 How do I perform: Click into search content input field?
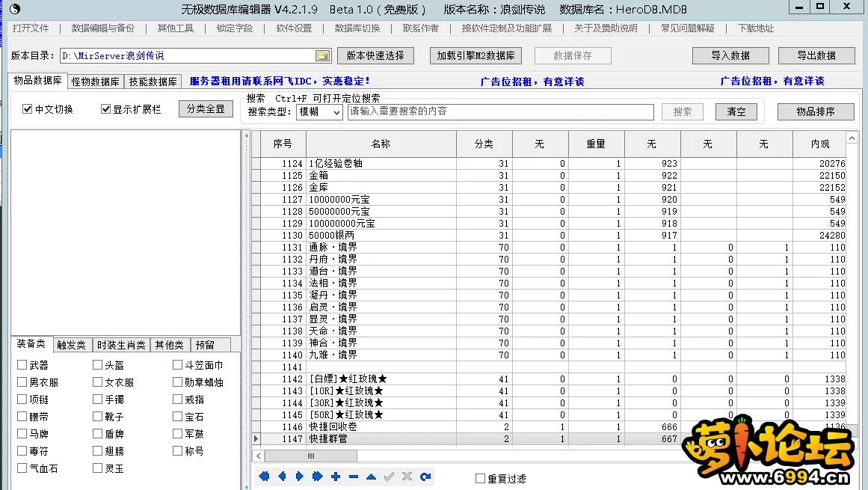click(500, 112)
